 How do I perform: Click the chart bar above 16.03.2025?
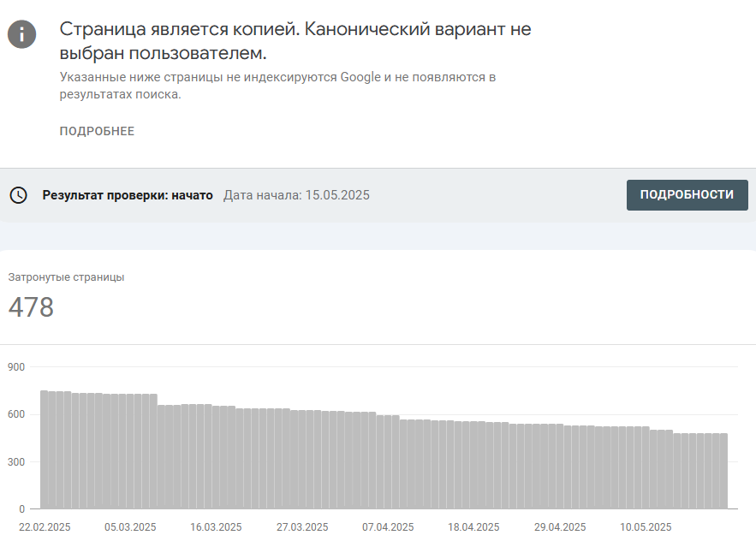216,457
